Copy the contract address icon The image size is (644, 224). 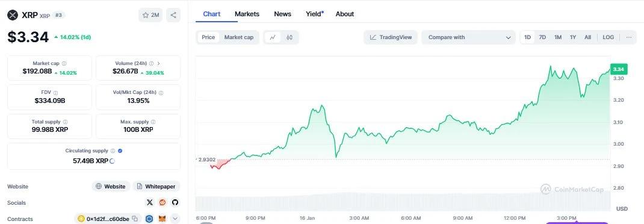[135, 219]
